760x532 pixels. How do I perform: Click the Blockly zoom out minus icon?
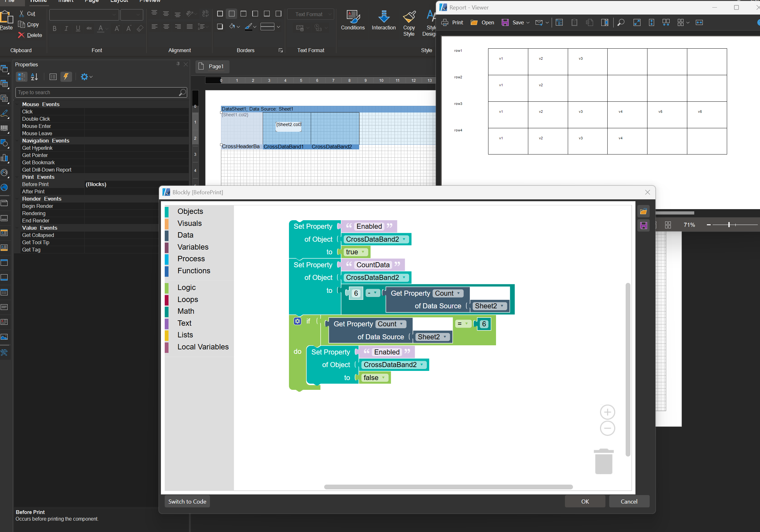pos(607,428)
